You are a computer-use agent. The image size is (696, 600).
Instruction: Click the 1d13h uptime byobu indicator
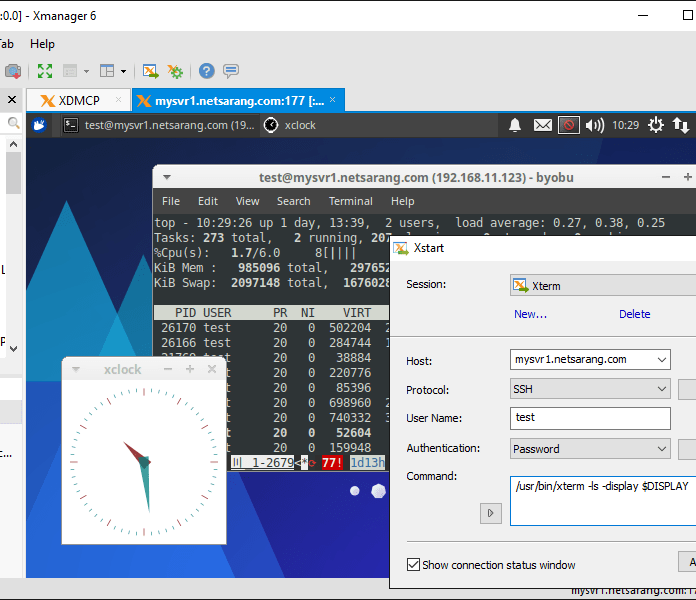point(368,463)
